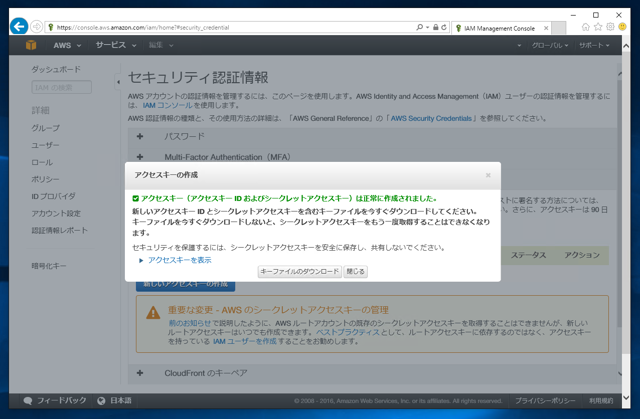
Task: Follow the IAM コンソール link
Action: (167, 105)
